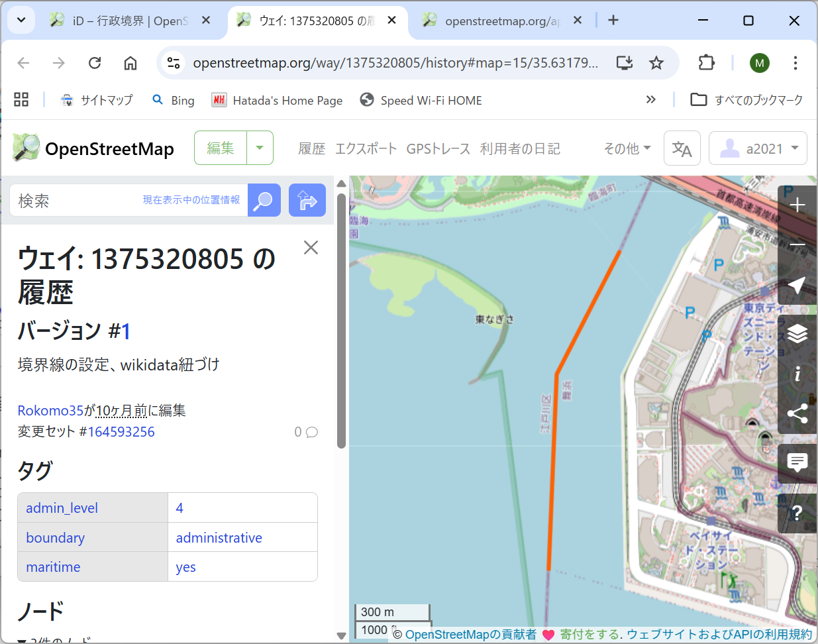Open the a2021 user account menu
The height and width of the screenshot is (644, 818).
click(x=758, y=148)
